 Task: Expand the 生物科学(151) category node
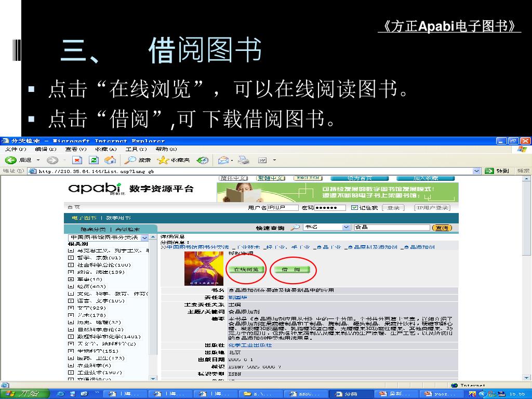pos(71,351)
